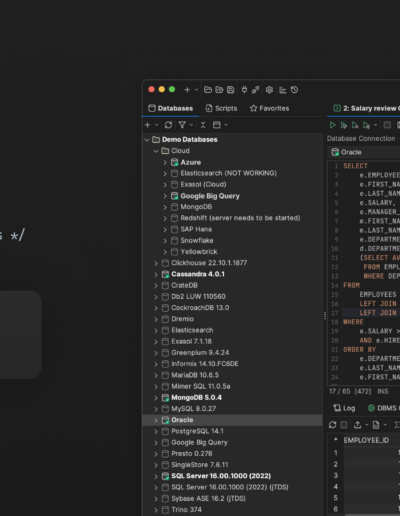
Task: Expand the Trino 374 chevron
Action: coord(156,510)
